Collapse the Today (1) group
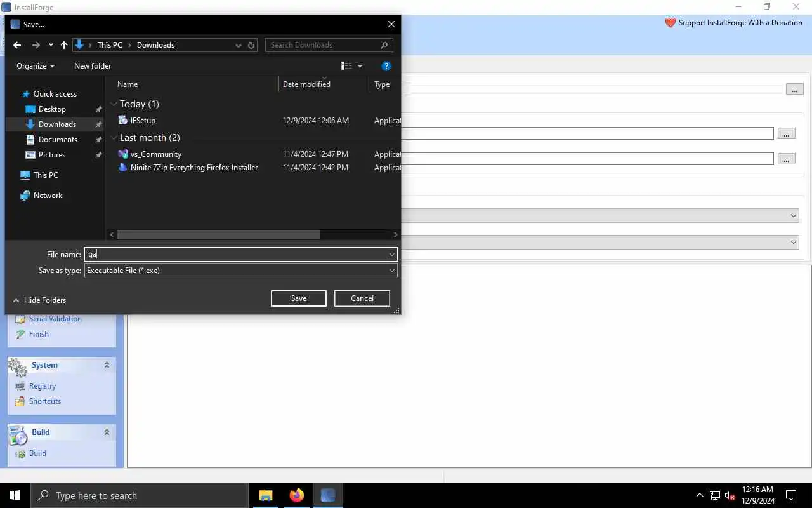Image resolution: width=812 pixels, height=508 pixels. click(x=114, y=104)
